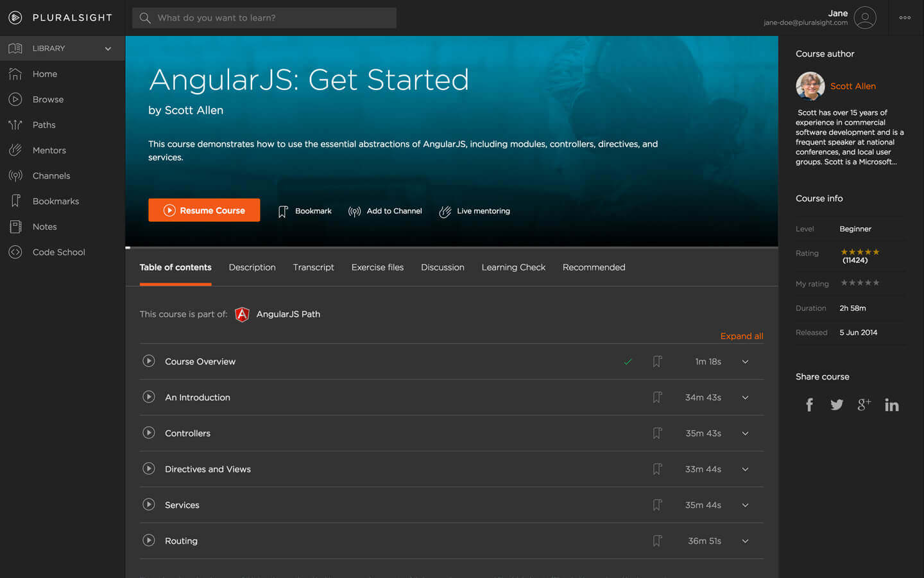Share course on Twitter
Image resolution: width=924 pixels, height=578 pixels.
pos(837,405)
